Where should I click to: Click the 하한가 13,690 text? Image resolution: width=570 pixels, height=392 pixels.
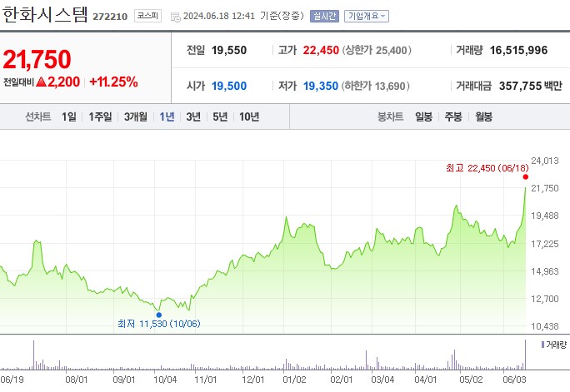376,86
